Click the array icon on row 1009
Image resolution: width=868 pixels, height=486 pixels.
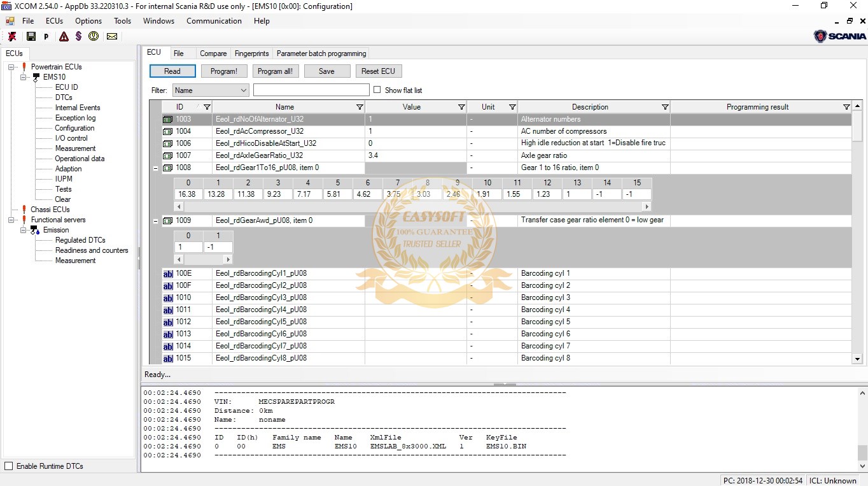click(x=167, y=220)
